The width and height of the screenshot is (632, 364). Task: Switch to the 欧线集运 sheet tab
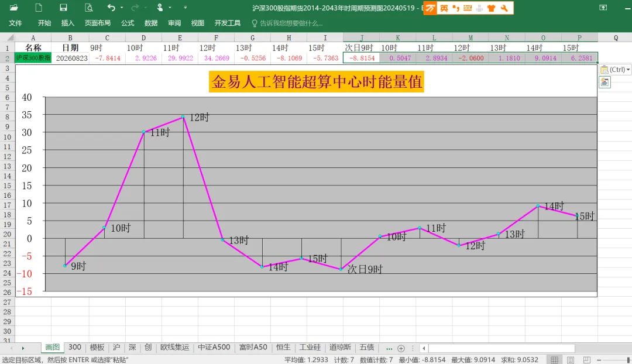[174, 347]
